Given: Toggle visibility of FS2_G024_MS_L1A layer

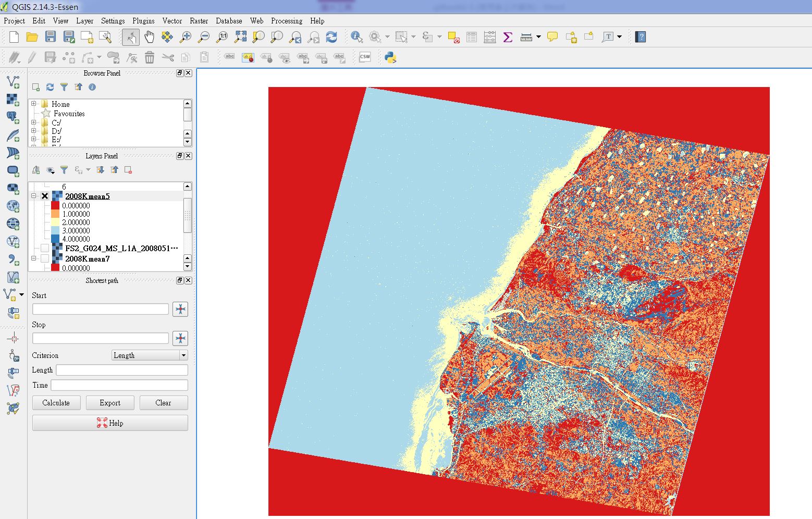Looking at the screenshot, I should tap(45, 249).
